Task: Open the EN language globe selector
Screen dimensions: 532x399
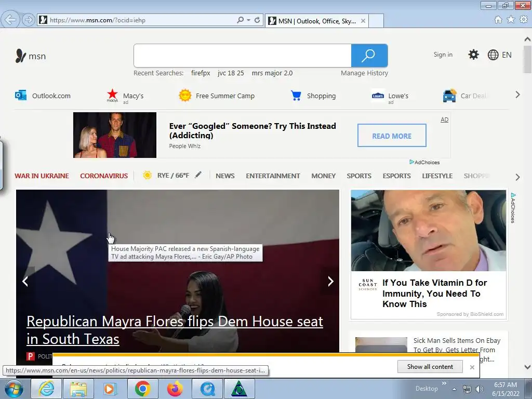Action: pyautogui.click(x=499, y=55)
